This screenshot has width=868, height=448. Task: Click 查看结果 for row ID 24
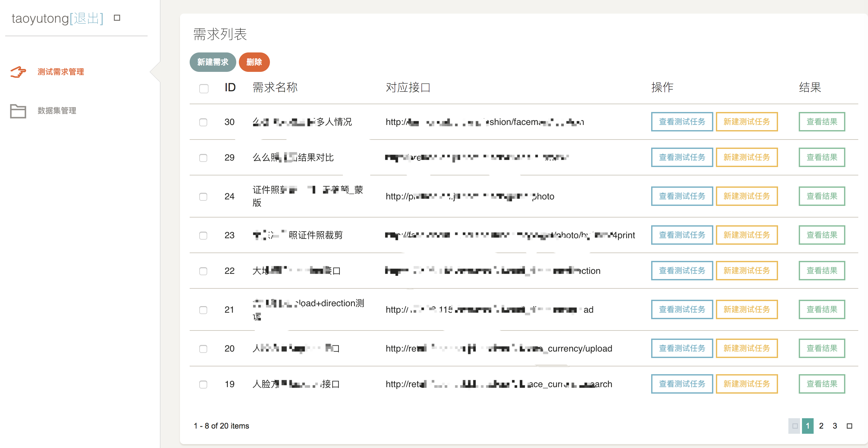pyautogui.click(x=822, y=196)
